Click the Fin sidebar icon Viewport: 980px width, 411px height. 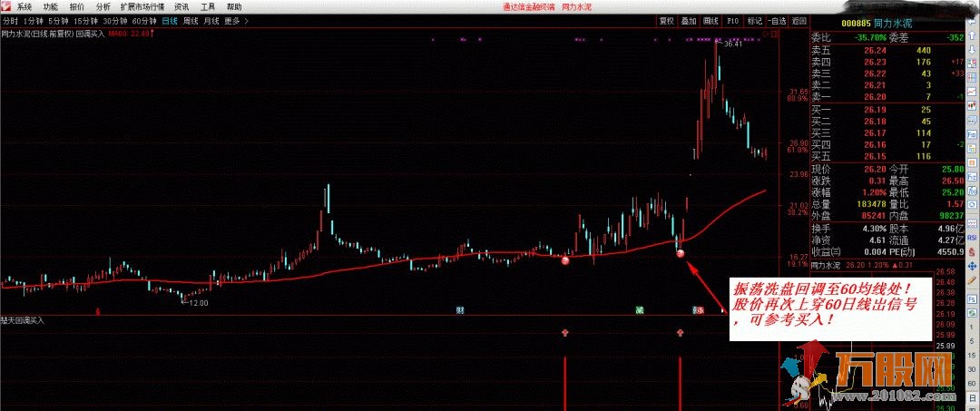972,134
